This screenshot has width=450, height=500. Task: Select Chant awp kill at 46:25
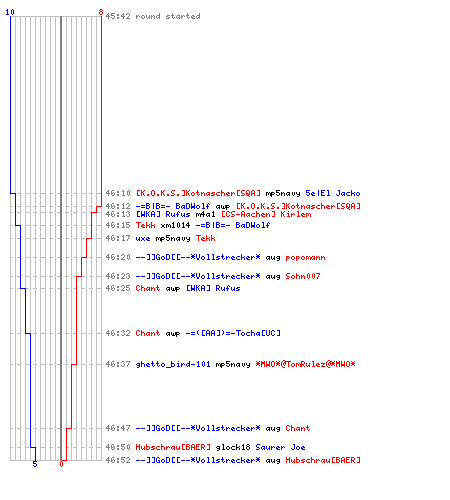click(173, 288)
